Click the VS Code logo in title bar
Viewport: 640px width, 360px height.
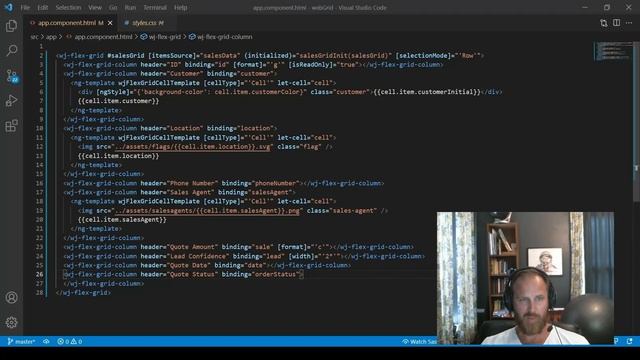click(x=9, y=7)
